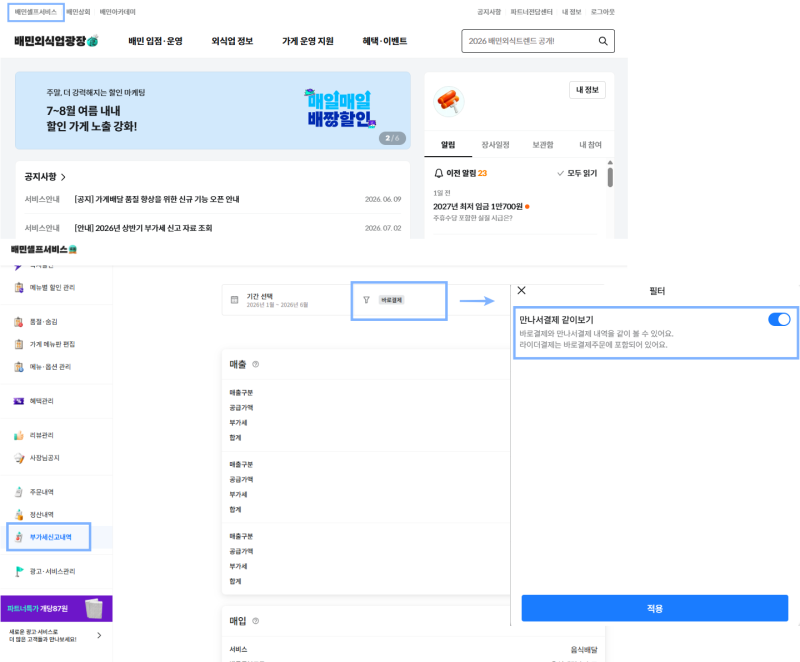
Task: Select 부가세신고내역 in sidebar
Action: (51, 537)
